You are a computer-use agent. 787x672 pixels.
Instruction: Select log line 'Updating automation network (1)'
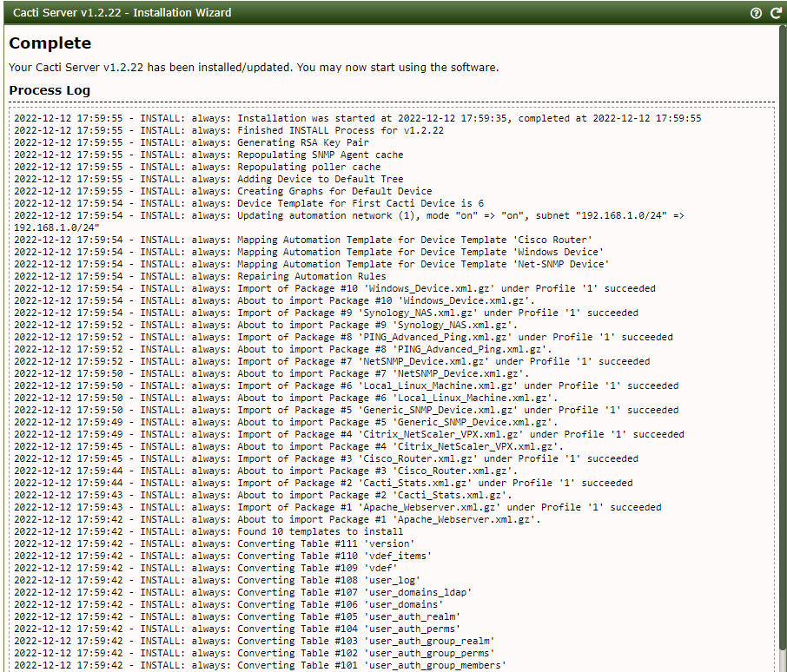pos(349,221)
